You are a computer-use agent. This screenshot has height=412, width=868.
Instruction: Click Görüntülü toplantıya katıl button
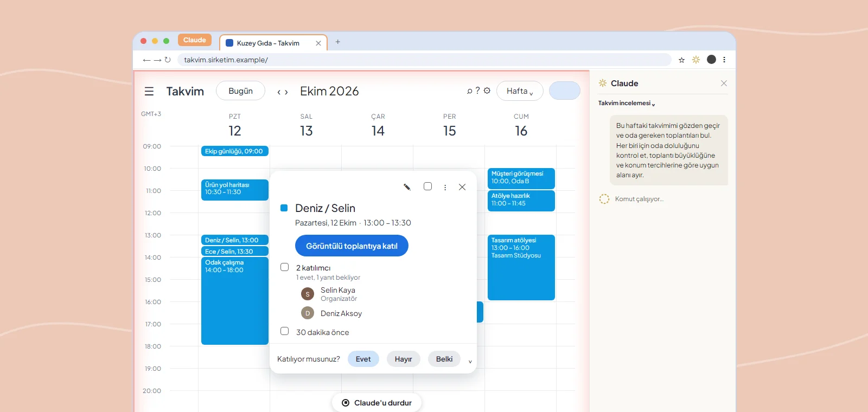(352, 246)
